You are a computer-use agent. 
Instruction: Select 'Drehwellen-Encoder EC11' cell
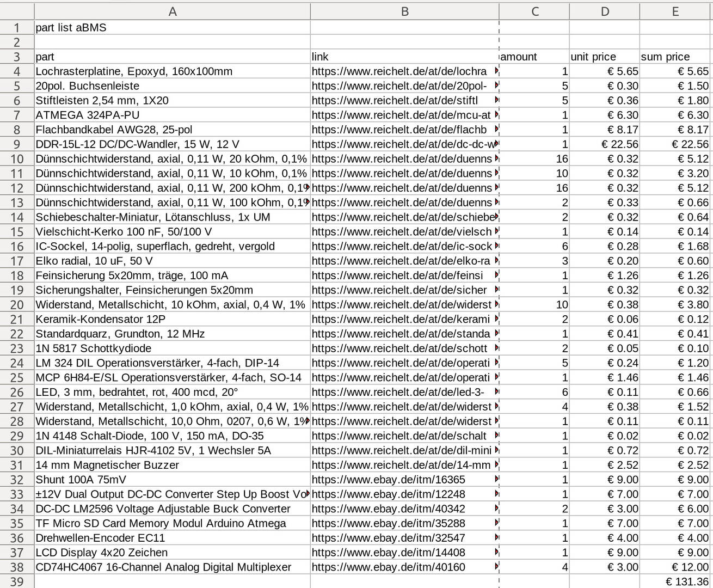tap(173, 538)
